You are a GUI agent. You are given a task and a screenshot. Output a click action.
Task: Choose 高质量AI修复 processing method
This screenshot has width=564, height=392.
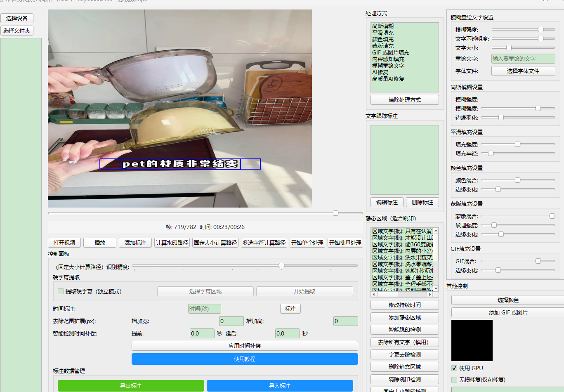tap(388, 79)
